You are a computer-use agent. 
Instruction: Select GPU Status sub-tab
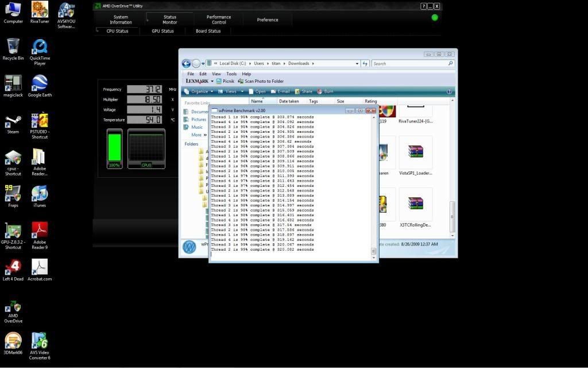click(x=163, y=31)
